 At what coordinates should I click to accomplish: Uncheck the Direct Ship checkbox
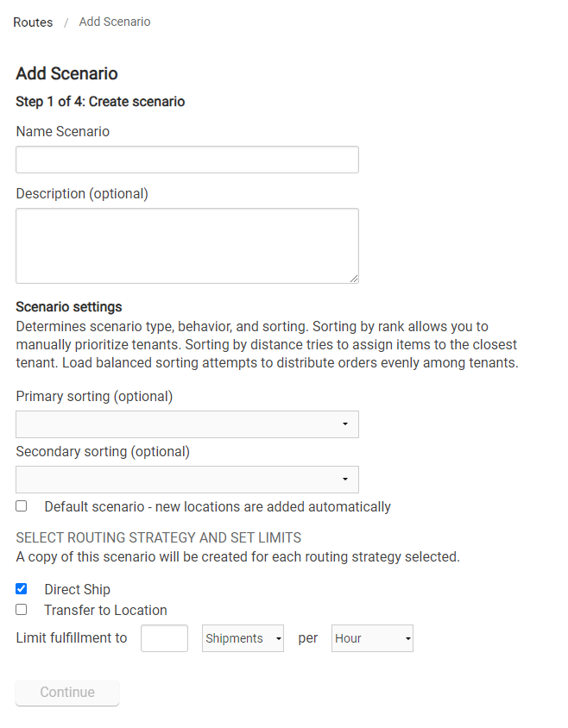pyautogui.click(x=21, y=589)
